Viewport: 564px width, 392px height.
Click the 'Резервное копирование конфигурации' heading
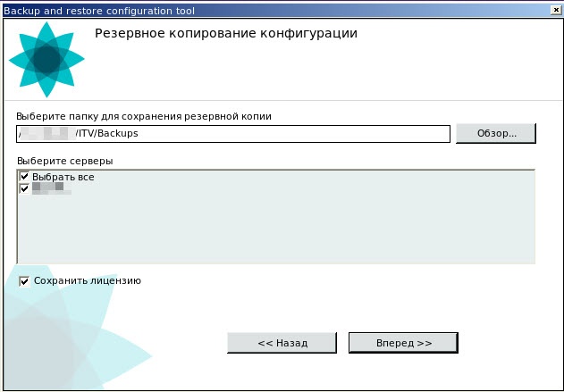click(225, 34)
